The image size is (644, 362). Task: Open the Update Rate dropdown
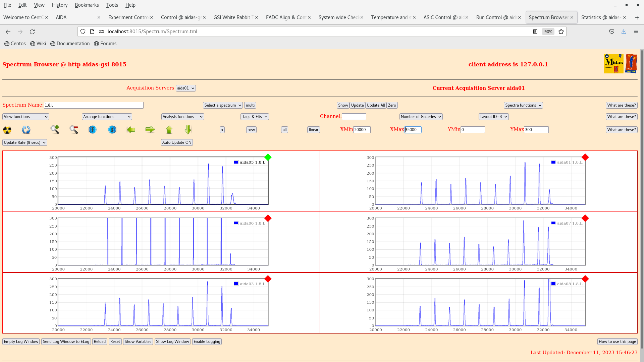coord(25,142)
